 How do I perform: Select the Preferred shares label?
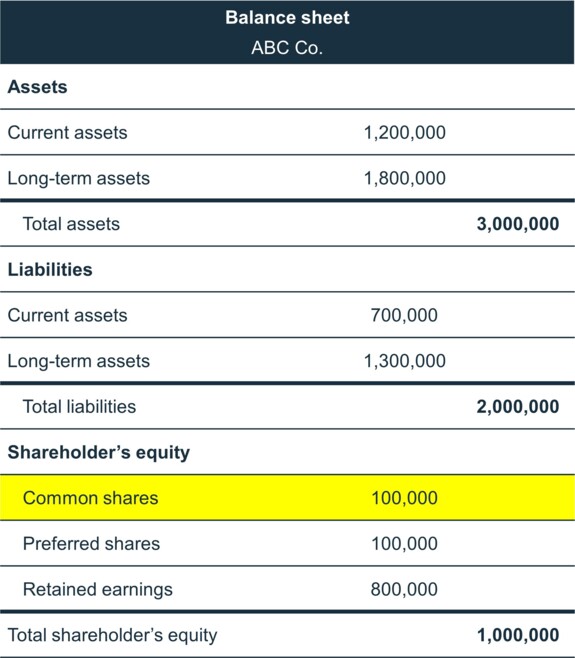[x=91, y=543]
